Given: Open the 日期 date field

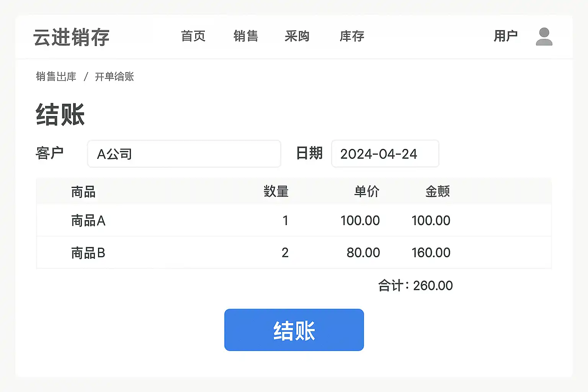Looking at the screenshot, I should pos(385,154).
